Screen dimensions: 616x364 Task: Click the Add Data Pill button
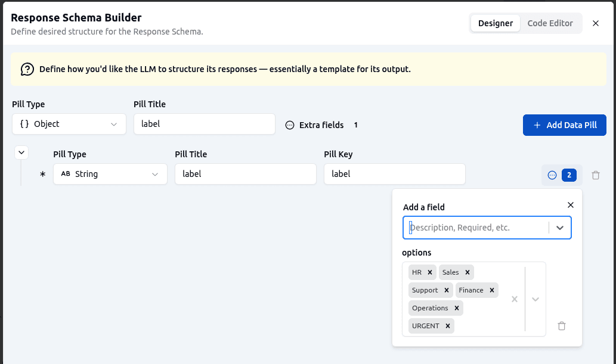point(564,125)
